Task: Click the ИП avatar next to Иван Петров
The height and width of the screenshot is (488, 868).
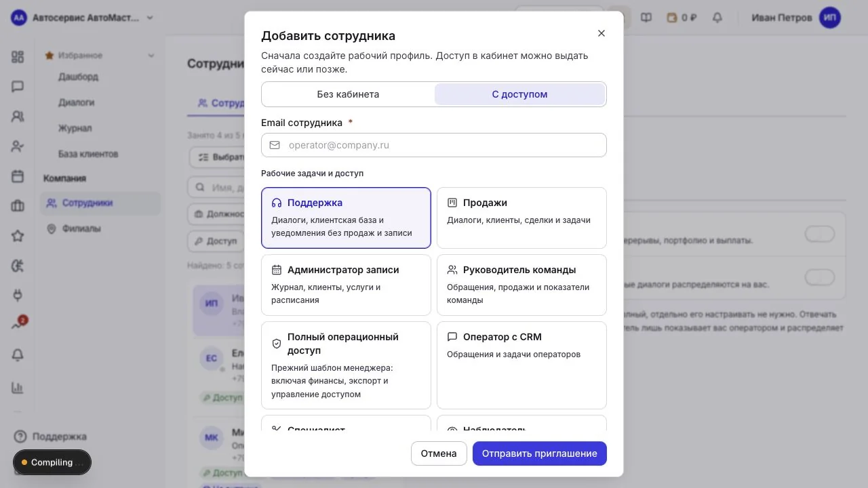Action: pyautogui.click(x=830, y=18)
